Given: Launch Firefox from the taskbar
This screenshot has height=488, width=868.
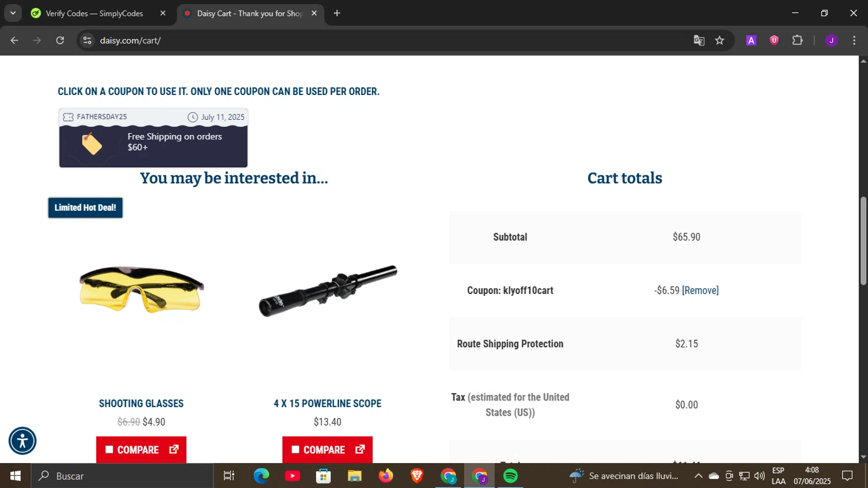Looking at the screenshot, I should [x=386, y=476].
